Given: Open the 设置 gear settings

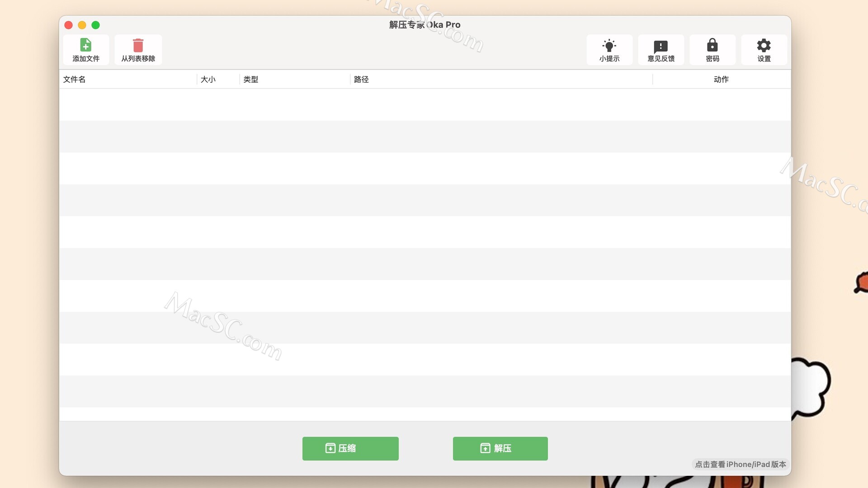Looking at the screenshot, I should point(764,50).
